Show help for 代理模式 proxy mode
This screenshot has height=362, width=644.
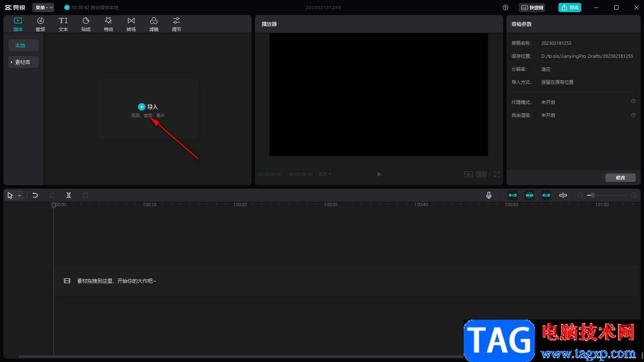(x=634, y=101)
